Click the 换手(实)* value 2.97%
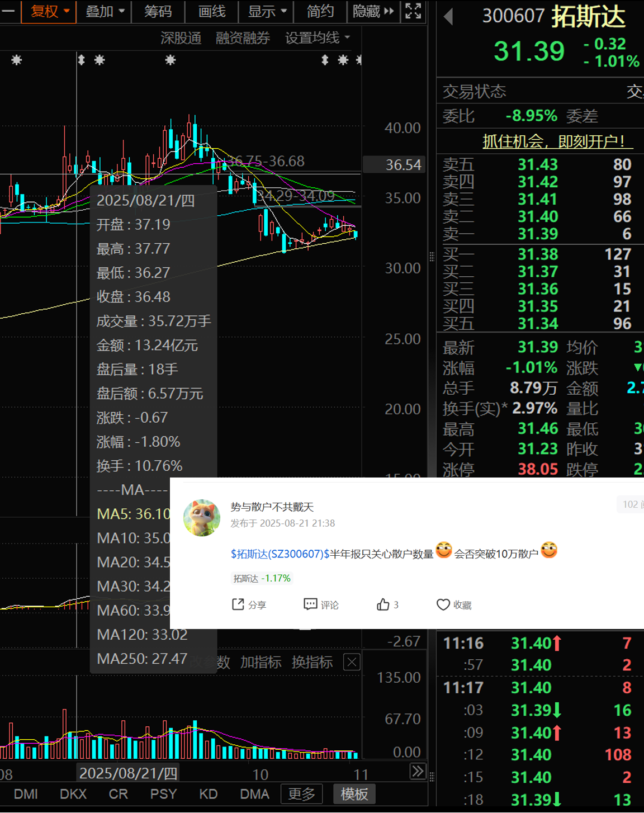The width and height of the screenshot is (644, 813). pos(535,408)
